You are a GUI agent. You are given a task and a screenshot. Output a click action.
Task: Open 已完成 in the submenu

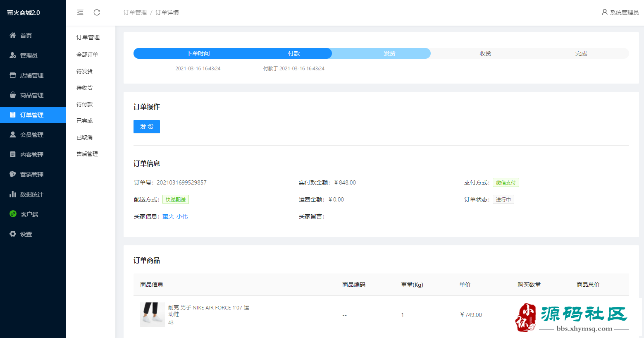(x=85, y=121)
